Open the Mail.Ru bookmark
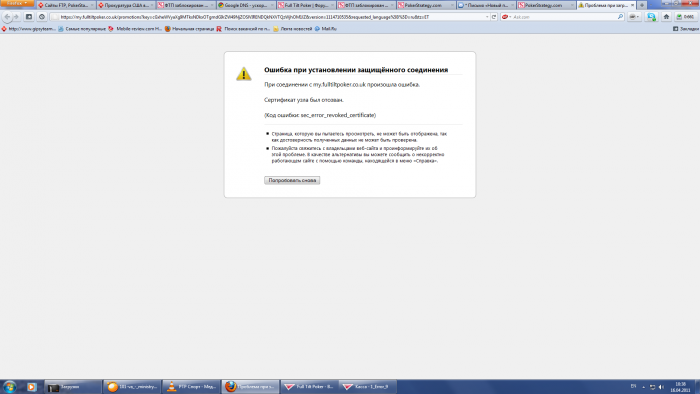This screenshot has width=700, height=394. click(325, 29)
